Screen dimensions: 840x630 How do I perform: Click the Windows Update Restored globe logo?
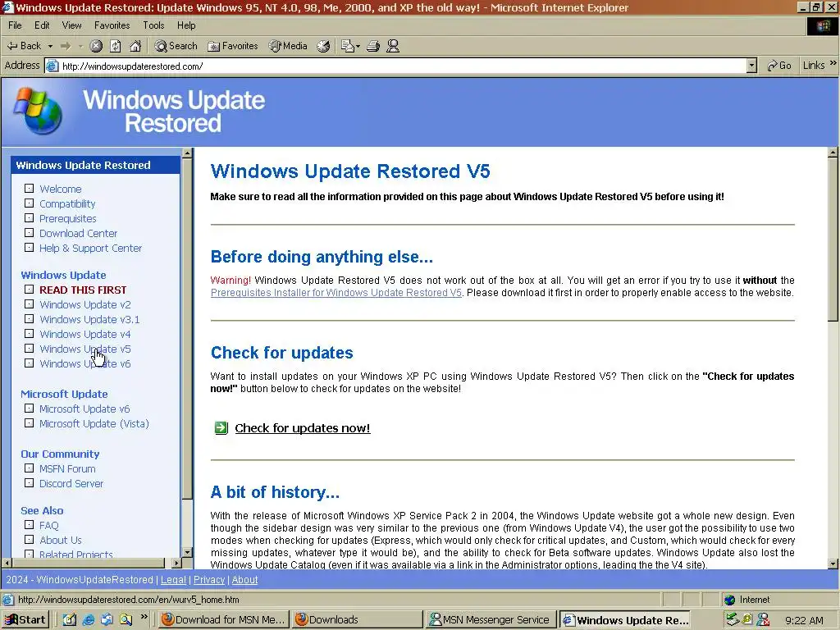click(x=38, y=111)
